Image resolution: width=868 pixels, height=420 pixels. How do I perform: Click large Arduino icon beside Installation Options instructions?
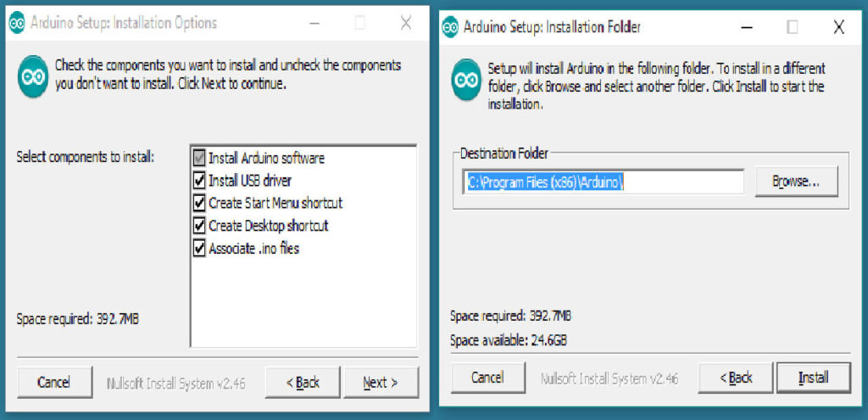tap(33, 76)
